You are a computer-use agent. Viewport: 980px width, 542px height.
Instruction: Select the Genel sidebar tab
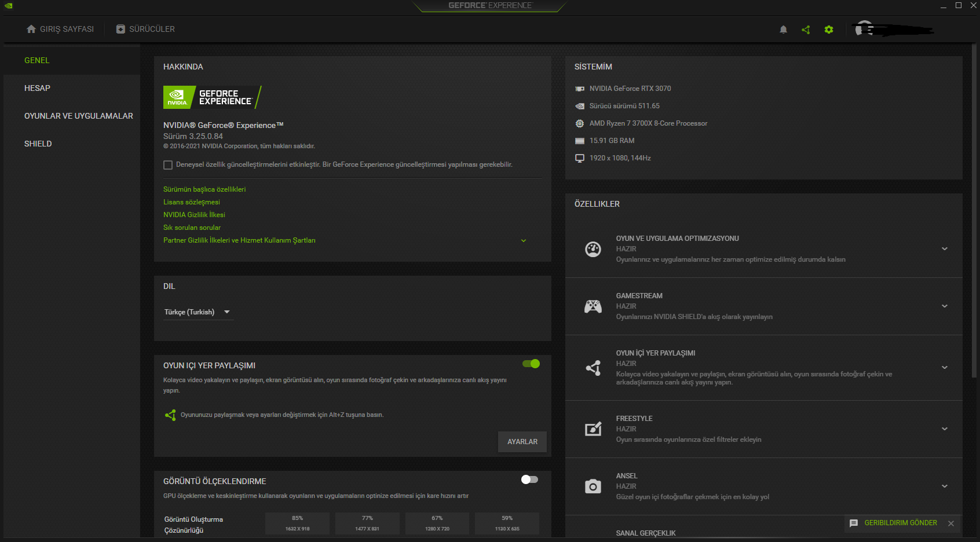(72, 60)
